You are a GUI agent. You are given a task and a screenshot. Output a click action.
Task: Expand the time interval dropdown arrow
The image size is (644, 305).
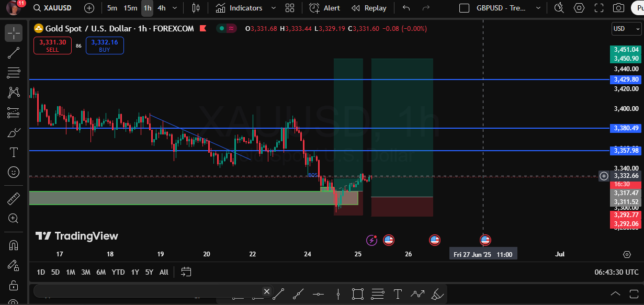point(175,8)
